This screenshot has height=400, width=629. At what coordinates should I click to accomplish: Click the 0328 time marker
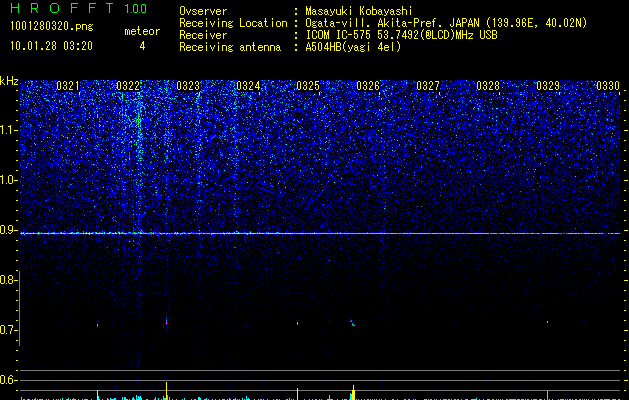(488, 86)
